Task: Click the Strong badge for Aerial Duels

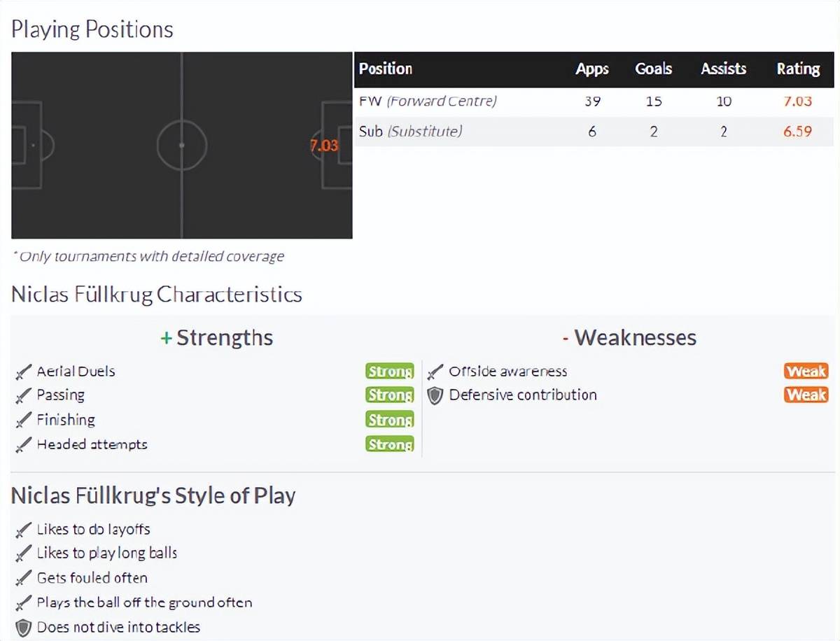Action: click(x=390, y=372)
